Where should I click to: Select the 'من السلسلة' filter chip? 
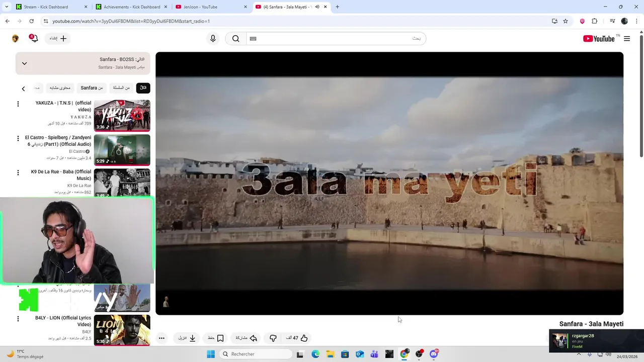pos(121,88)
